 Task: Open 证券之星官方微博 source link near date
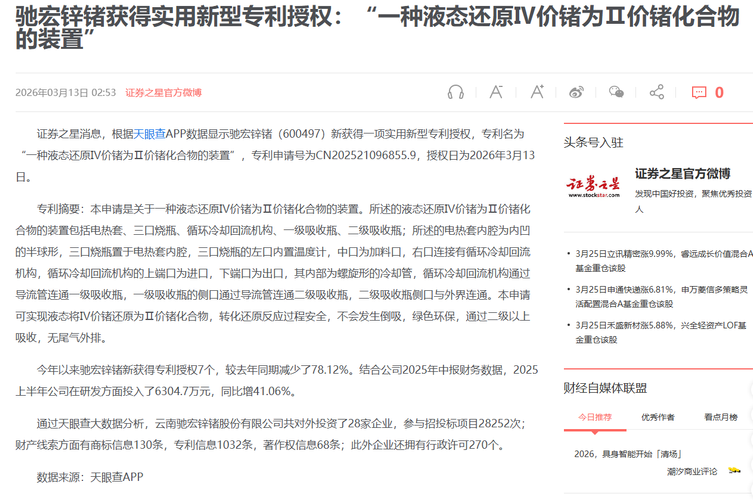click(163, 92)
